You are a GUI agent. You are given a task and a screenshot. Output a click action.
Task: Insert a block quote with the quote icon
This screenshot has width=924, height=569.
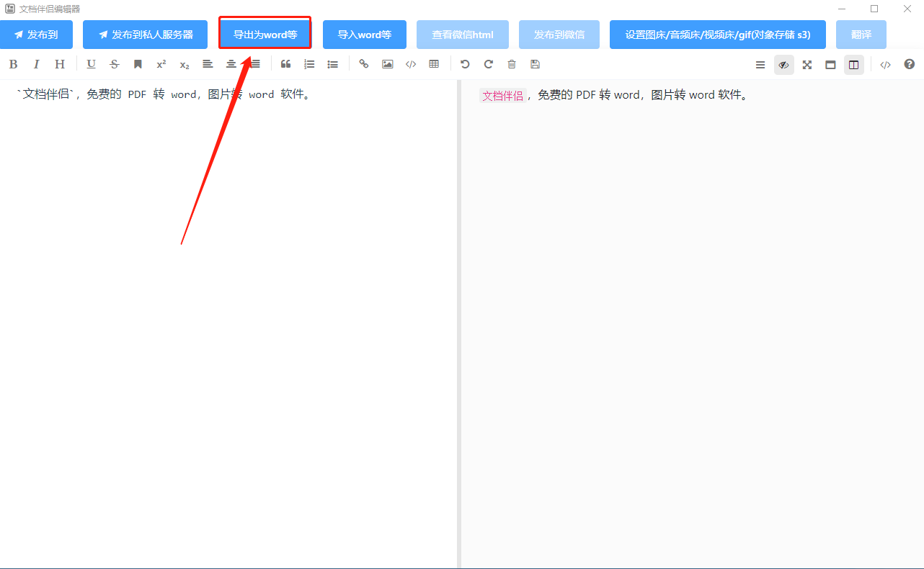(x=285, y=64)
